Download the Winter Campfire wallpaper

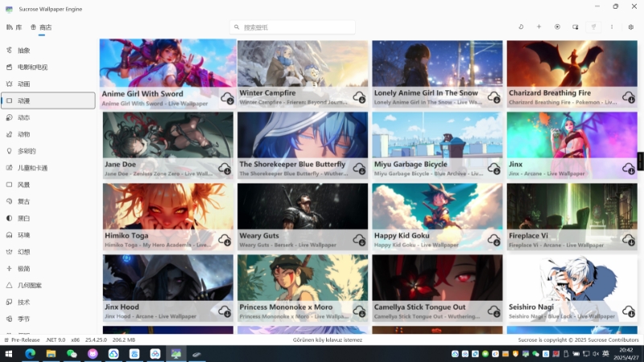point(359,97)
